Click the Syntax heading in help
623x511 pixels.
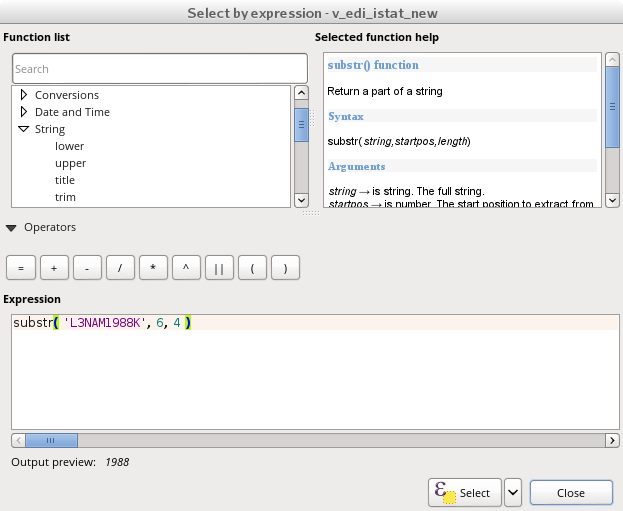point(346,116)
